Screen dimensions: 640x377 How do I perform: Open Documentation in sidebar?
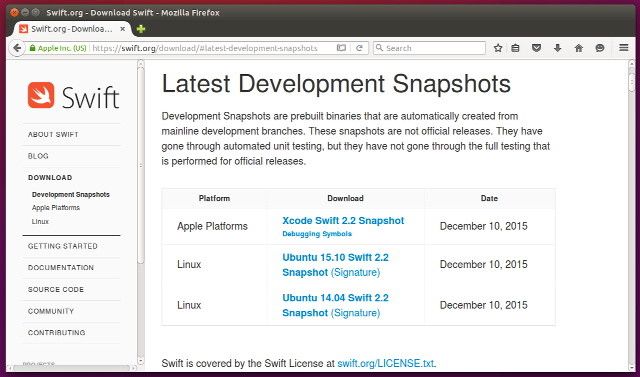tap(61, 268)
